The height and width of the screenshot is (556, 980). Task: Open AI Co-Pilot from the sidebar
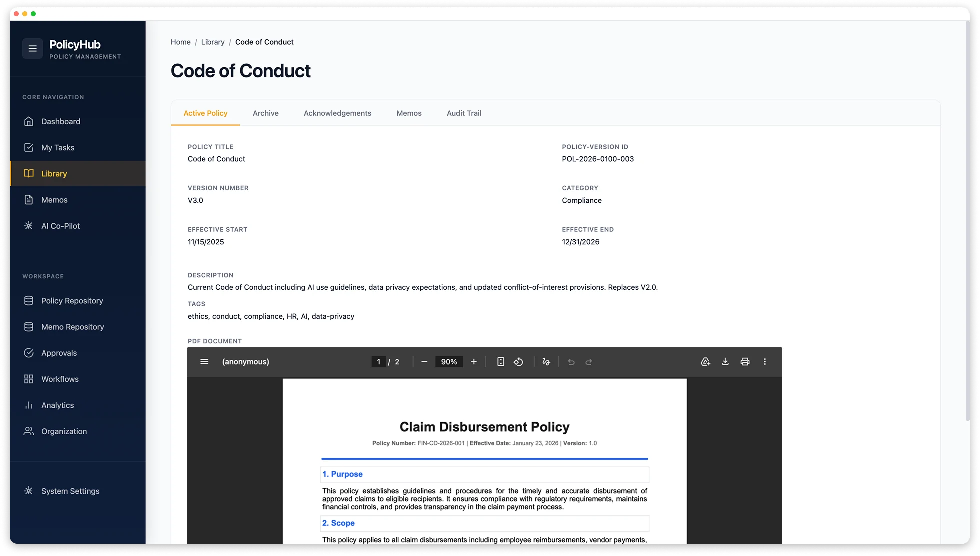coord(60,226)
